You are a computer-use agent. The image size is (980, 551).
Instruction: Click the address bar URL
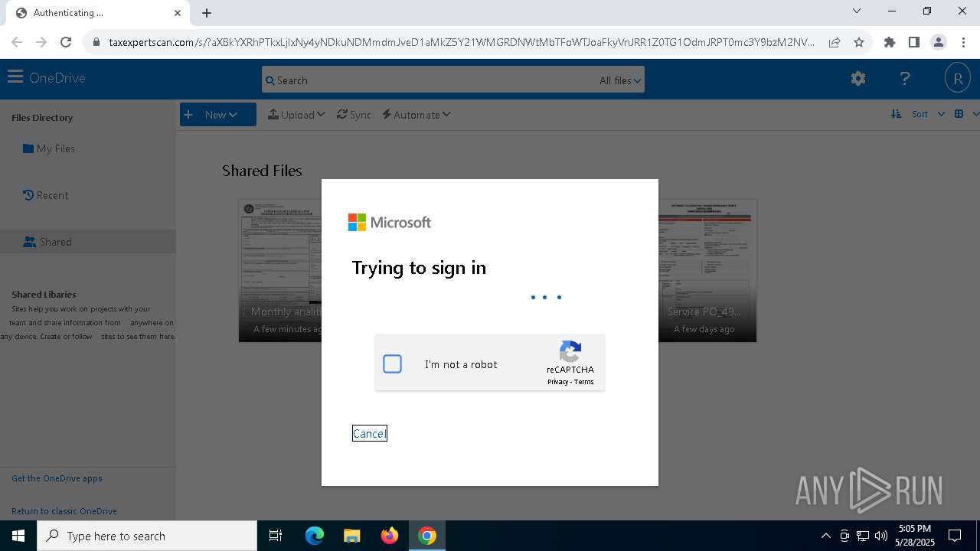[x=462, y=42]
